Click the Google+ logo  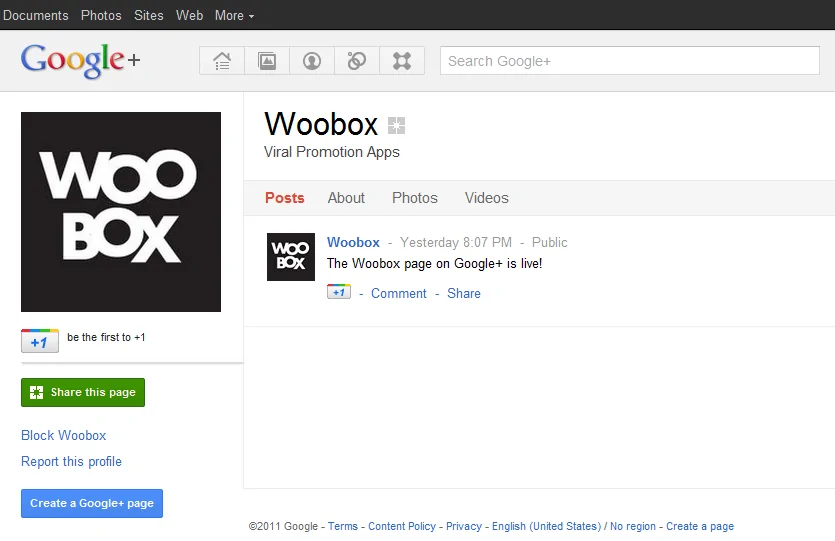coord(80,61)
